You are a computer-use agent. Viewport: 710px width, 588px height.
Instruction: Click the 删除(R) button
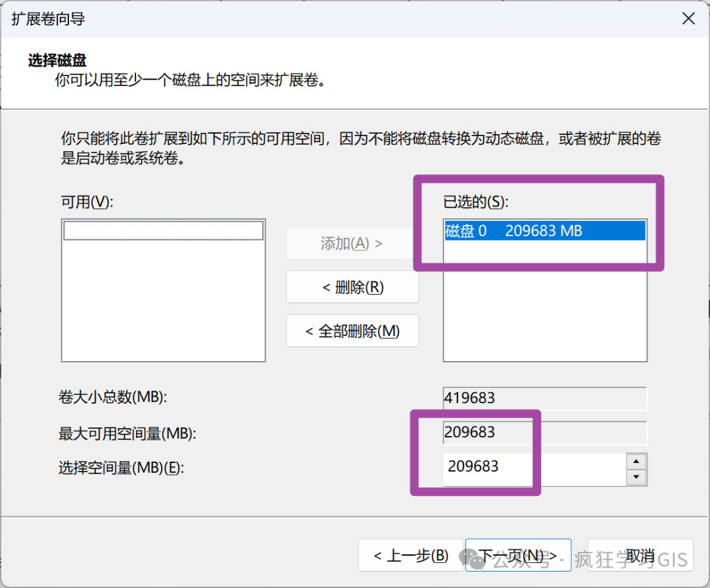point(352,287)
